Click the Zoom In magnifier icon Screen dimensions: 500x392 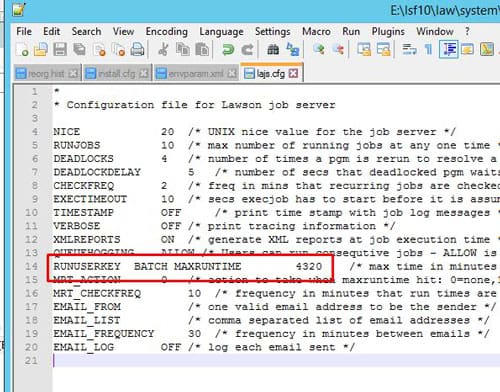pos(319,50)
